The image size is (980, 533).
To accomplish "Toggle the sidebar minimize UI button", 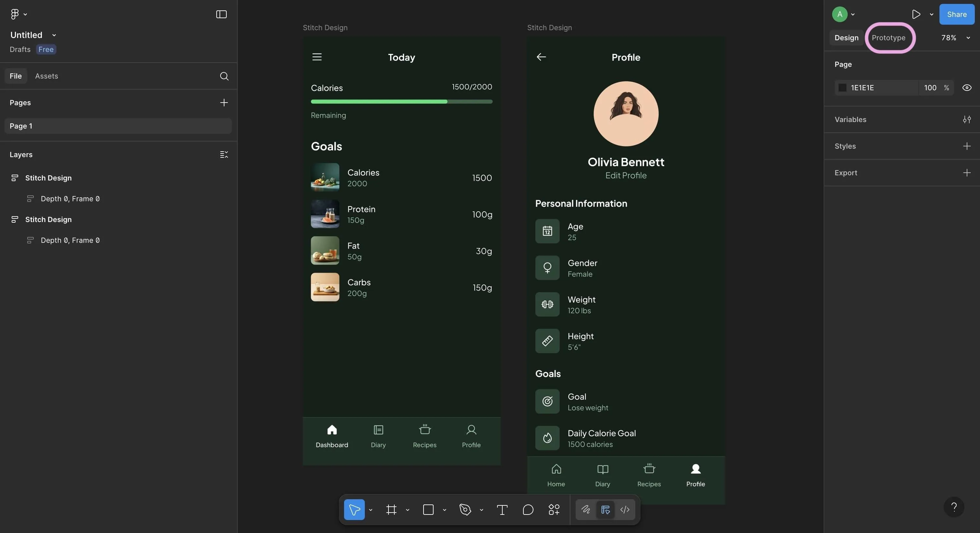I will [221, 15].
